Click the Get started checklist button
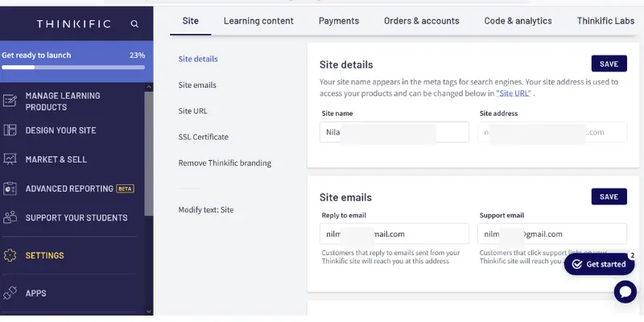The height and width of the screenshot is (322, 644). [599, 264]
